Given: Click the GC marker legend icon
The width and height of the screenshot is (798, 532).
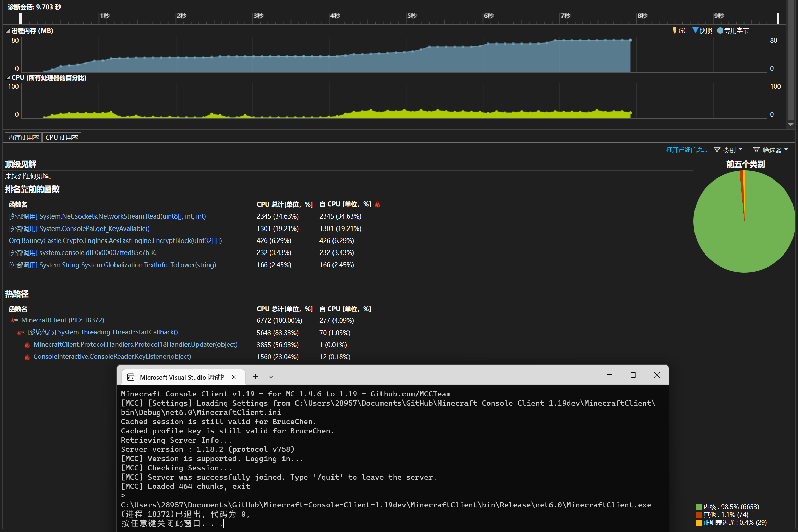Looking at the screenshot, I should (675, 30).
